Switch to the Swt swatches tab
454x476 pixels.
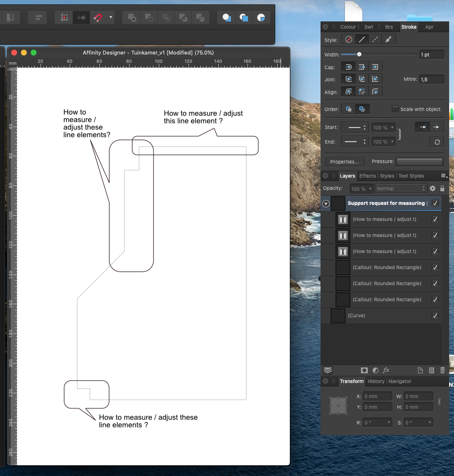(369, 27)
